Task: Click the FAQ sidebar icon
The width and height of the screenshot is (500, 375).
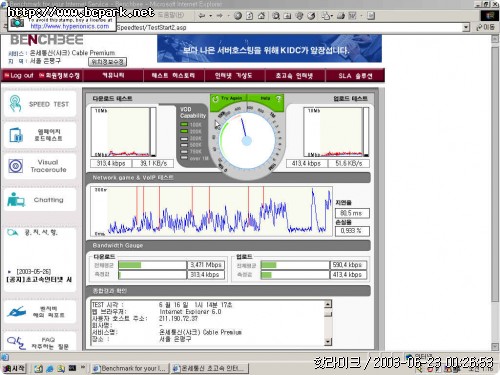Action: tap(16, 342)
